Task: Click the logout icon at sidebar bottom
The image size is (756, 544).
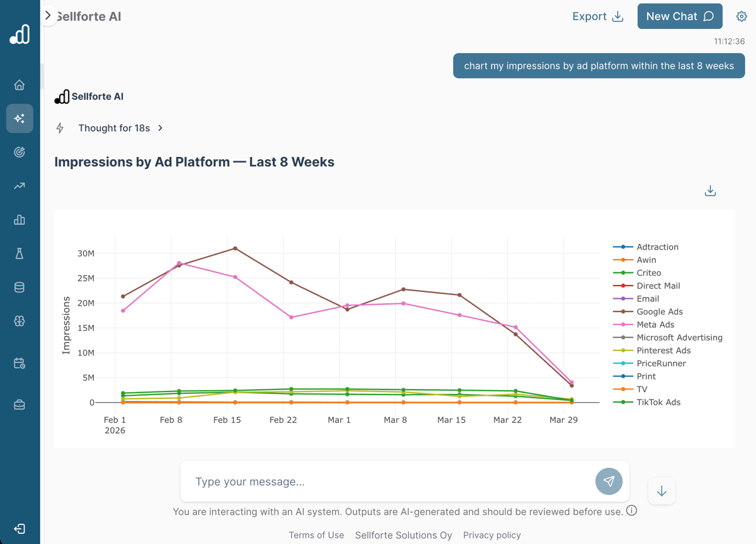Action: (x=20, y=529)
